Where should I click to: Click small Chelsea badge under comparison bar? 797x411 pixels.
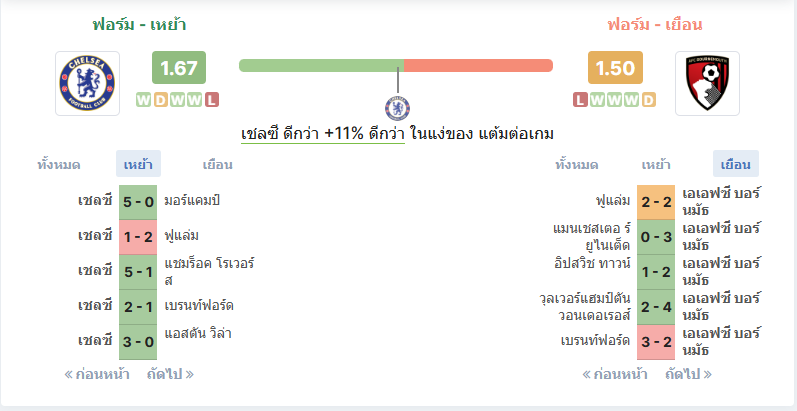coord(397,108)
